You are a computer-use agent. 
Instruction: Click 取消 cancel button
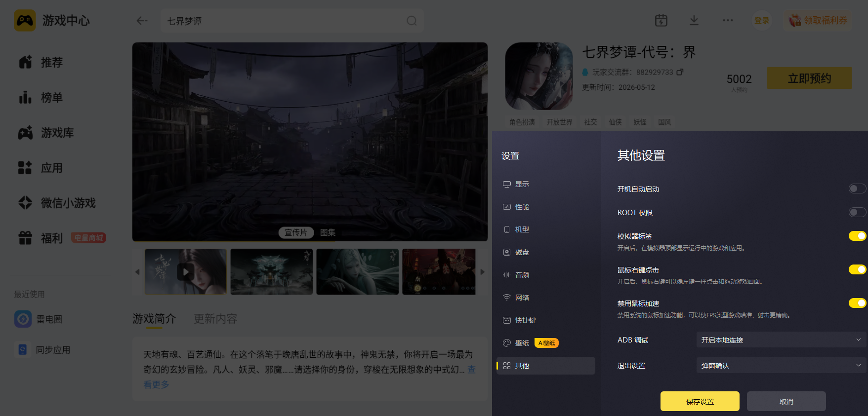[786, 401]
